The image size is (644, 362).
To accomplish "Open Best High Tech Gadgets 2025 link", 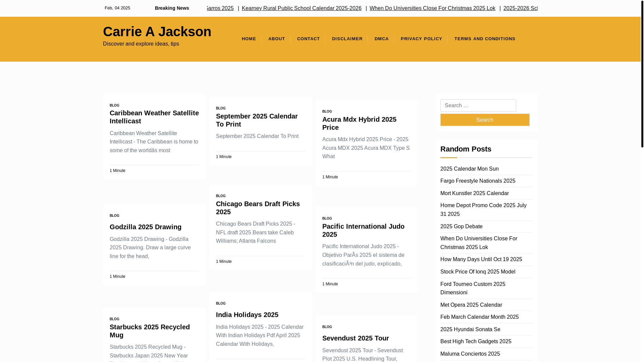I will (476, 342).
